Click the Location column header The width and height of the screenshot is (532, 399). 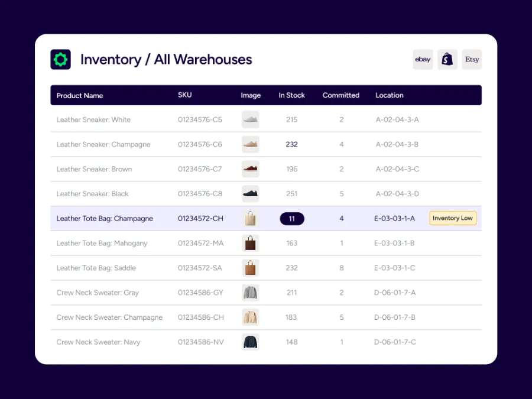click(389, 95)
